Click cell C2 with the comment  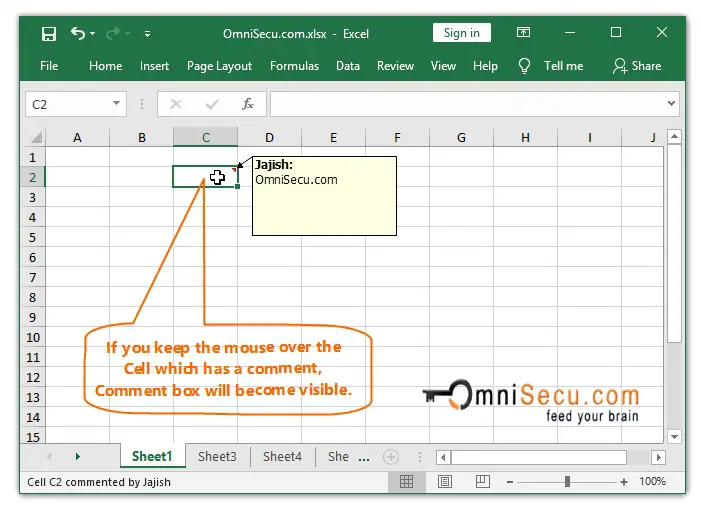click(x=206, y=177)
